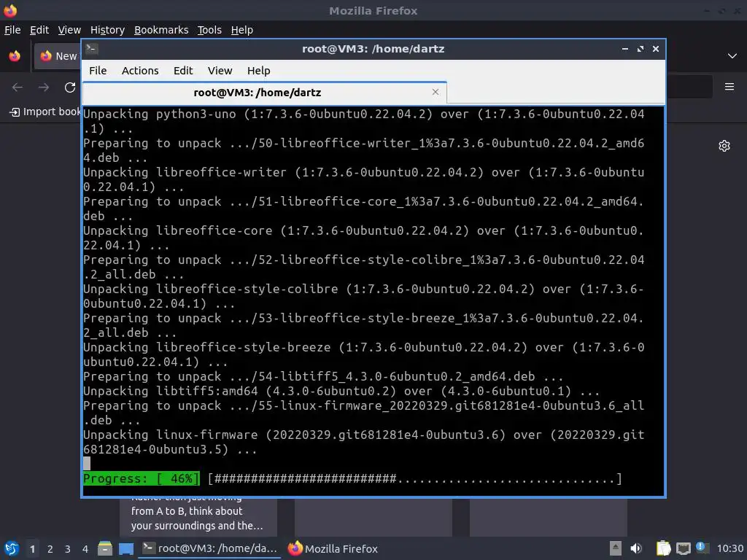
Task: Open the terminal Actions menu
Action: pos(140,71)
